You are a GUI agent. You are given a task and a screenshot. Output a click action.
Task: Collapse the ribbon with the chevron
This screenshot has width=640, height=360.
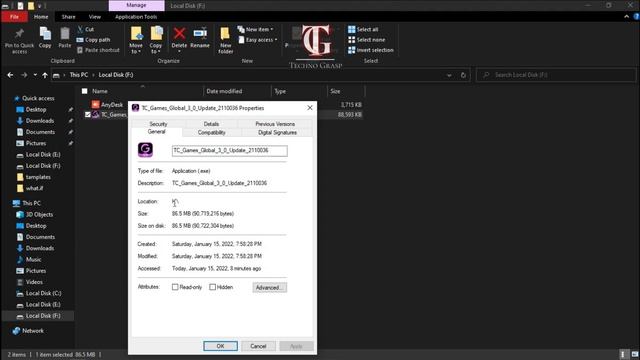coord(627,17)
